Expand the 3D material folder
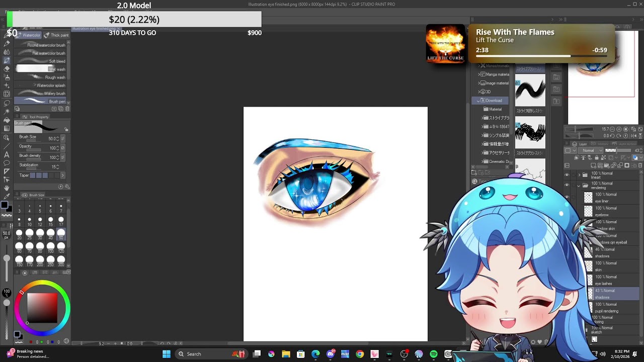The height and width of the screenshot is (362, 644). click(478, 92)
